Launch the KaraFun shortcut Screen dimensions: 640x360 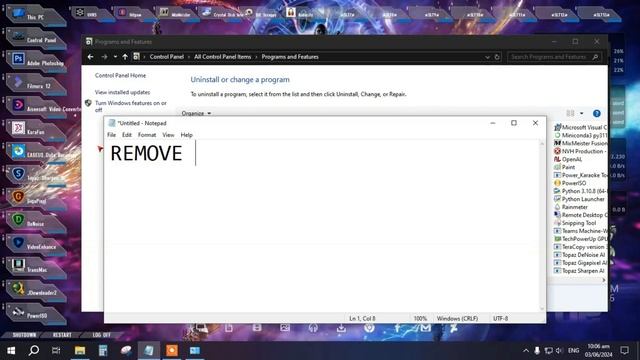pyautogui.click(x=35, y=130)
